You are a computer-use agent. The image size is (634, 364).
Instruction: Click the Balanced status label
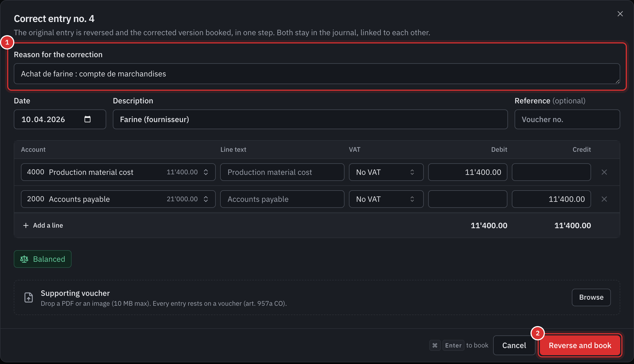(49, 259)
